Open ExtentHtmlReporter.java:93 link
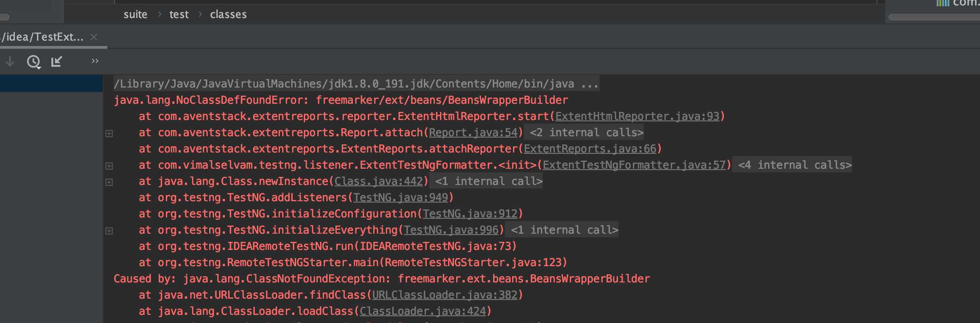The width and height of the screenshot is (980, 323). click(x=637, y=116)
